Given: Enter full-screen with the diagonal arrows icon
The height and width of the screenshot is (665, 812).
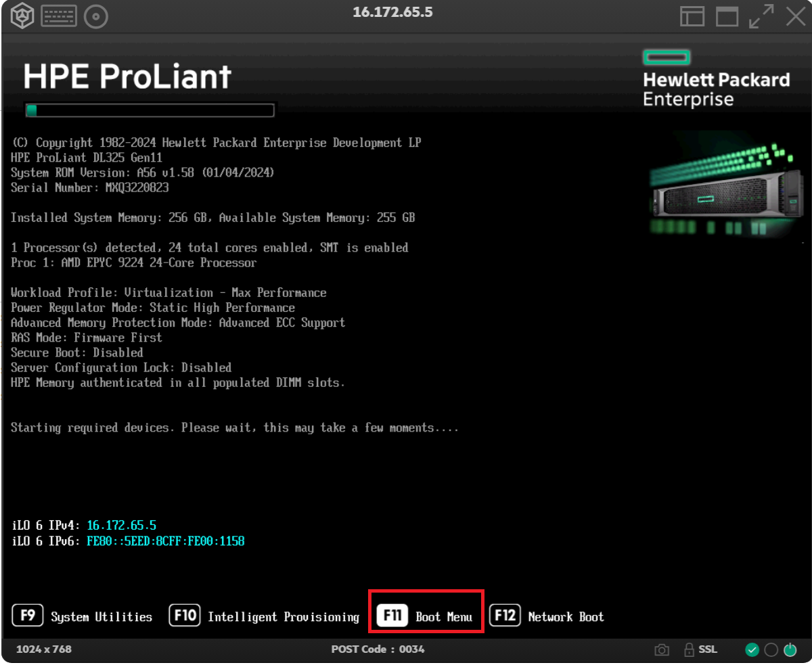Looking at the screenshot, I should [761, 17].
